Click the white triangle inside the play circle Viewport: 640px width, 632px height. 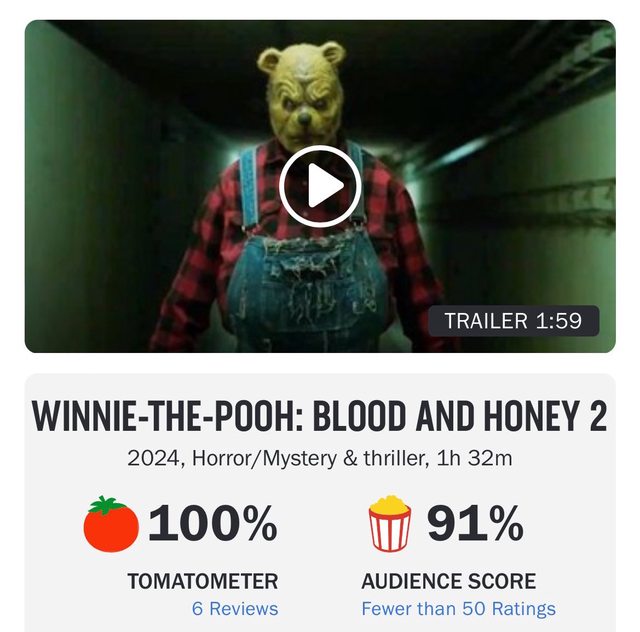[x=324, y=185]
